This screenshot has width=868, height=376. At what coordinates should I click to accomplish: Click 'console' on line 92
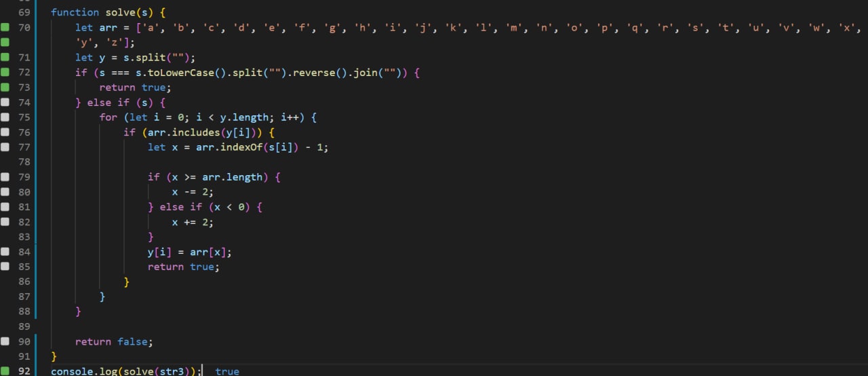tap(72, 371)
